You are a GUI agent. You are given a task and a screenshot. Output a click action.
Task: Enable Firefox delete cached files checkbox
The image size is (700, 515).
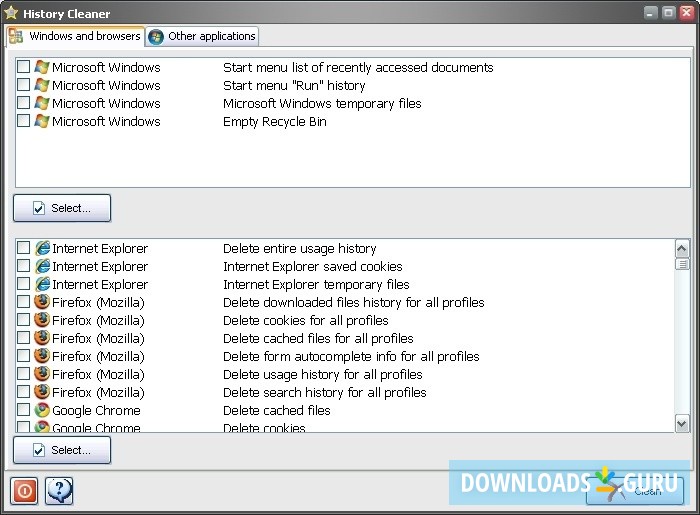tap(23, 338)
